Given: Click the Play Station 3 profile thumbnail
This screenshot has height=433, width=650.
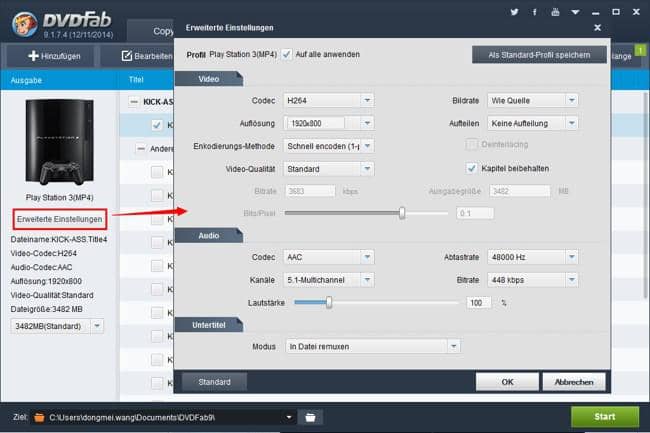Looking at the screenshot, I should pos(59,142).
